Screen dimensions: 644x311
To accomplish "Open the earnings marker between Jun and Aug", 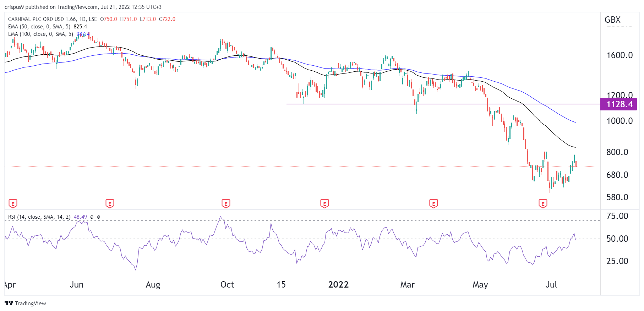I will coord(110,204).
